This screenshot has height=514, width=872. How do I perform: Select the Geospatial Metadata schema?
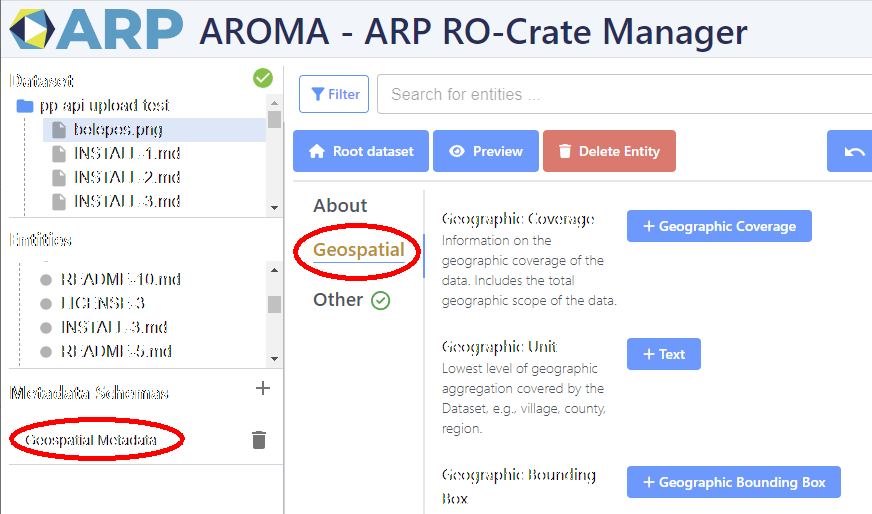(91, 440)
